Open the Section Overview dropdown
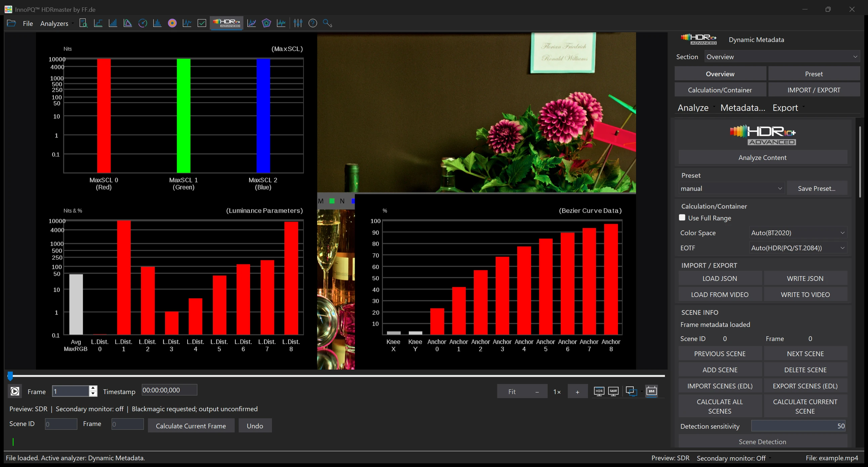The width and height of the screenshot is (868, 467). tap(782, 56)
